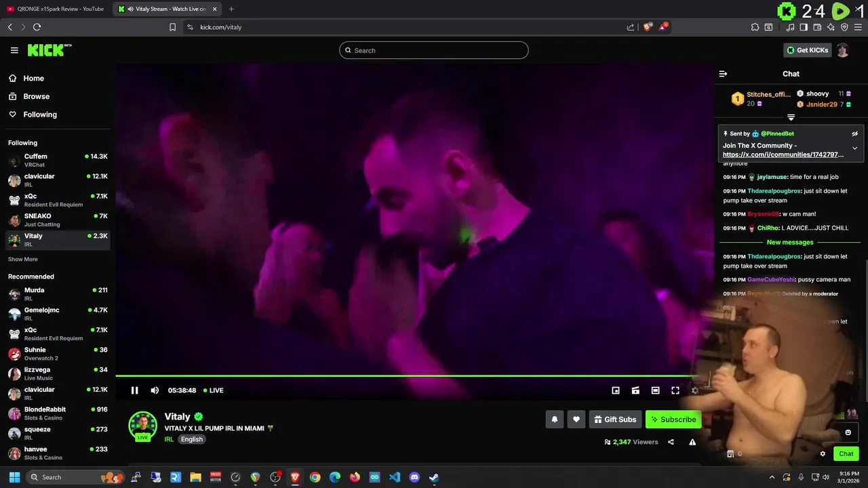Open the user account avatar menu

(843, 50)
